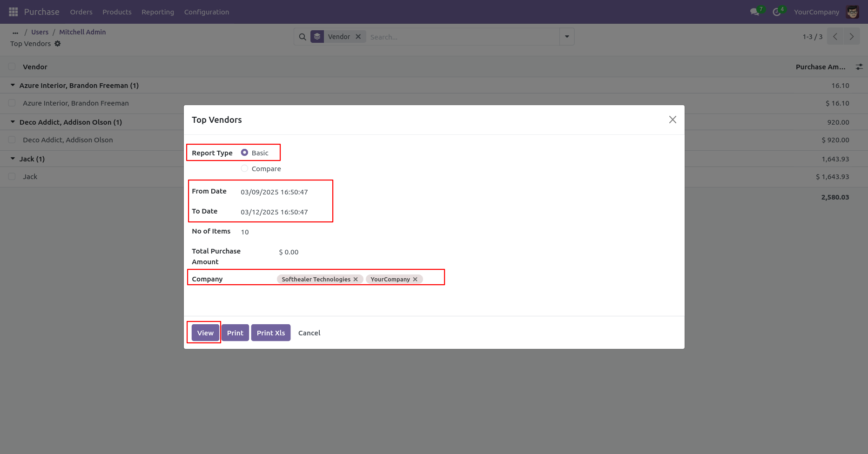Close the Top Vendors dialog
The image size is (868, 454).
click(673, 120)
